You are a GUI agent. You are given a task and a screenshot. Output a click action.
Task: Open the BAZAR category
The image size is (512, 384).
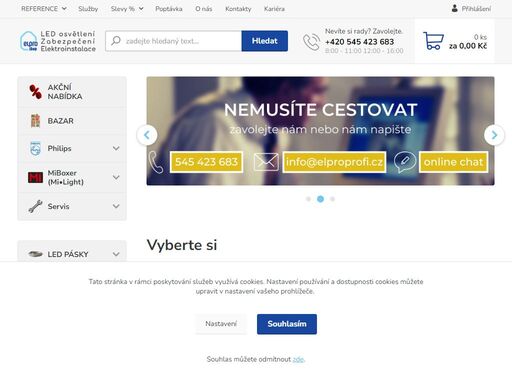point(72,121)
